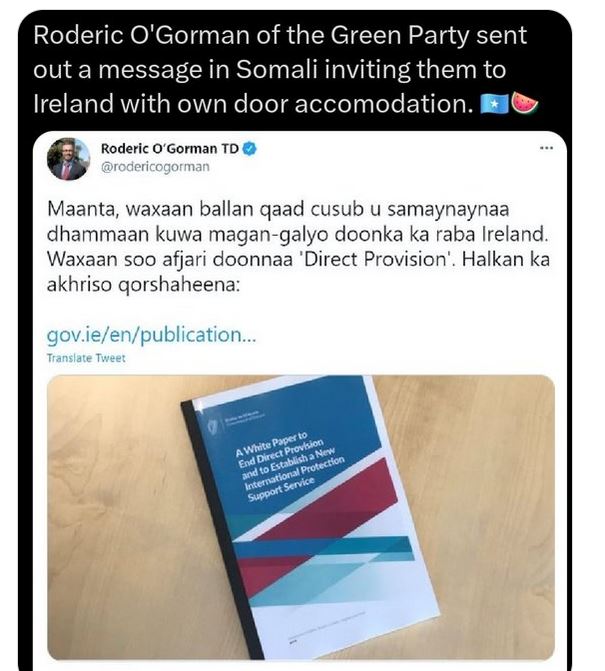
Task: Click the @rodericogorman handle
Action: pyautogui.click(x=155, y=166)
